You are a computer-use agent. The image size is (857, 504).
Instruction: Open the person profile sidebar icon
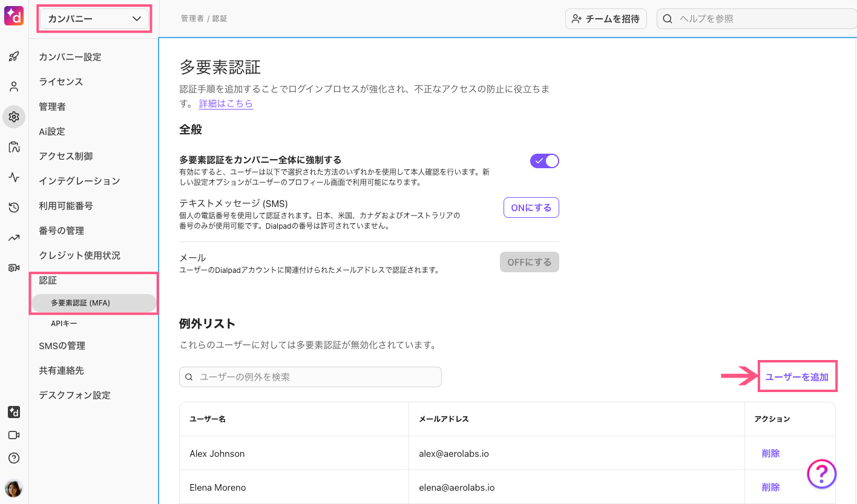[x=14, y=87]
